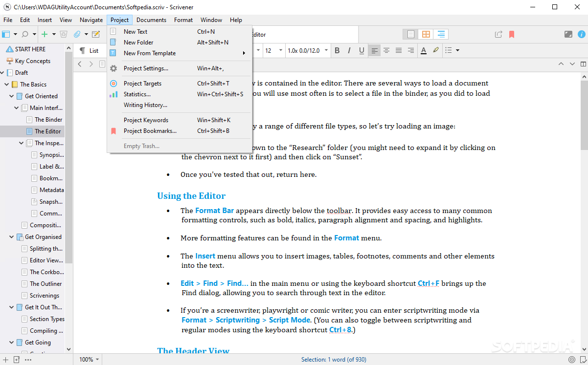The image size is (588, 365).
Task: Select justify alignment
Action: [x=399, y=50]
